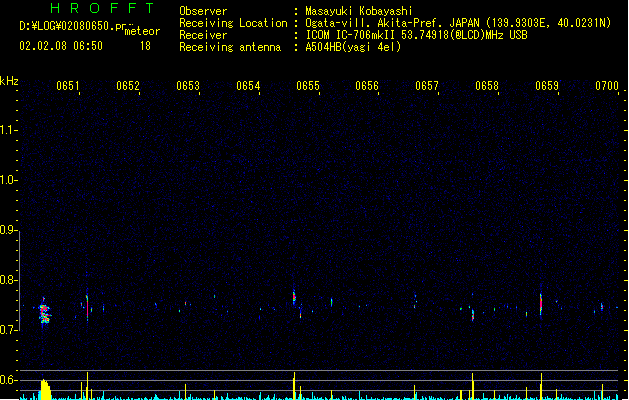Screen dimensions: 629x400
Task: Click the 0700 time axis marker
Action: (607, 86)
